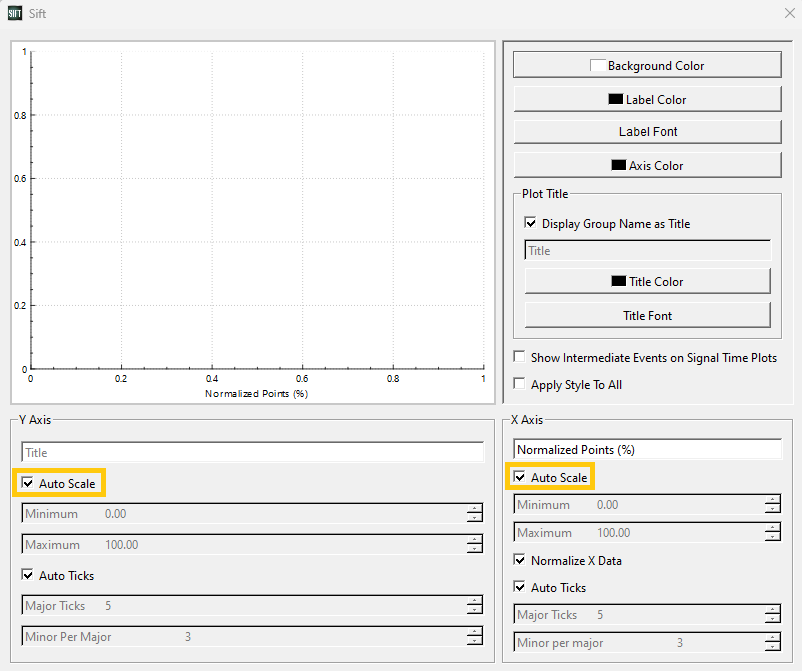Click the Title Color button
This screenshot has height=671, width=802.
647,281
